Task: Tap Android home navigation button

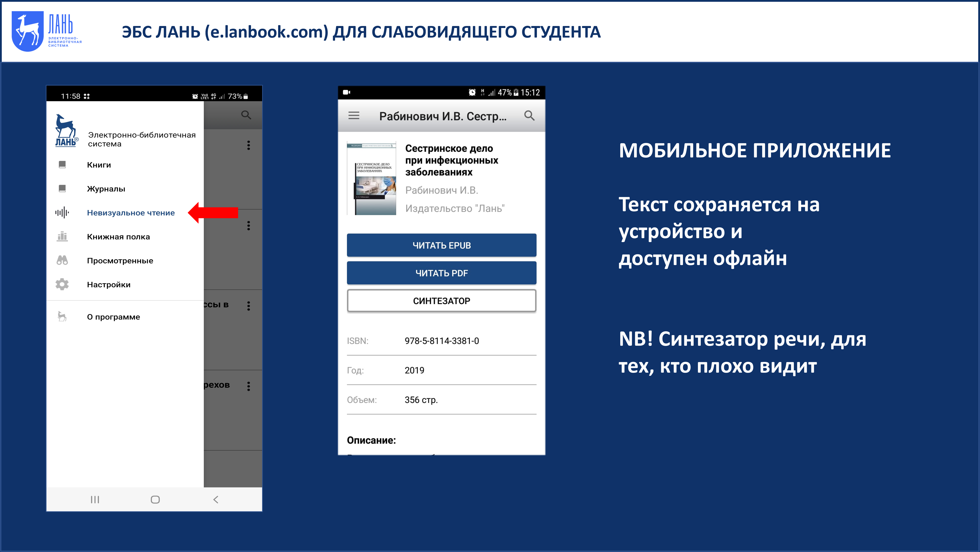Action: pyautogui.click(x=155, y=500)
